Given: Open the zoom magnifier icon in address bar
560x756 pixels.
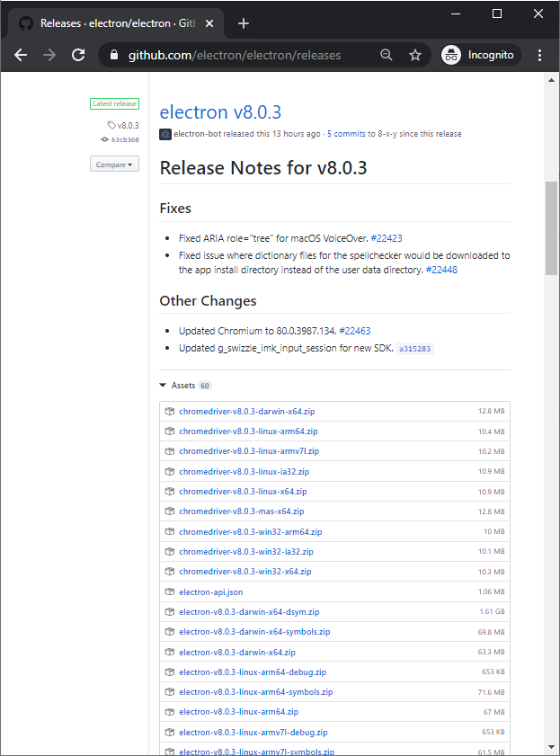Looking at the screenshot, I should coord(386,55).
